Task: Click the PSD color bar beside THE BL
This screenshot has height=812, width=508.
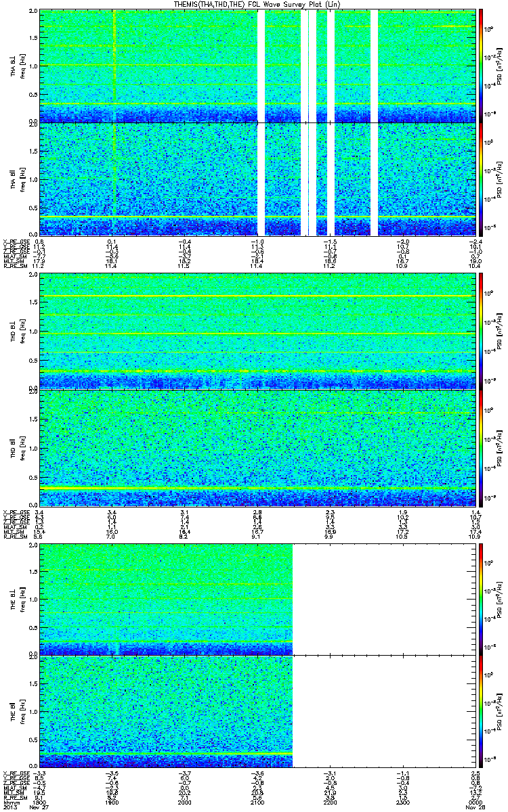Action: pos(482,600)
